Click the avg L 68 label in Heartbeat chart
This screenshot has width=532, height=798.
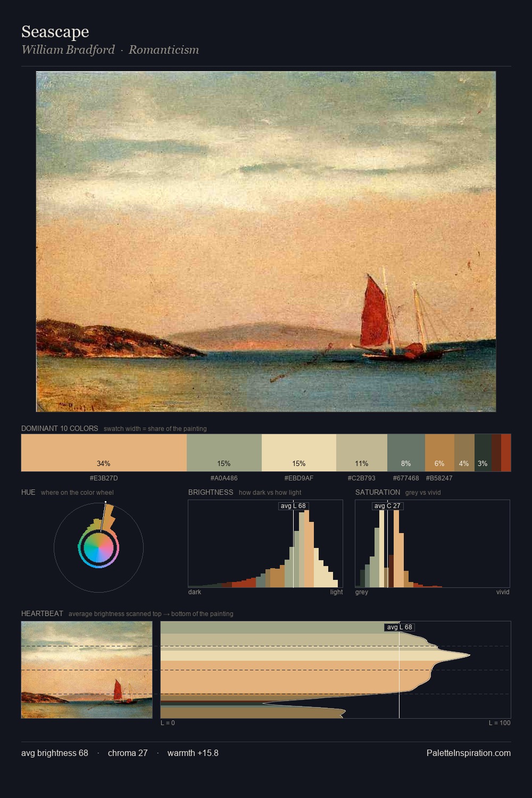(x=400, y=627)
